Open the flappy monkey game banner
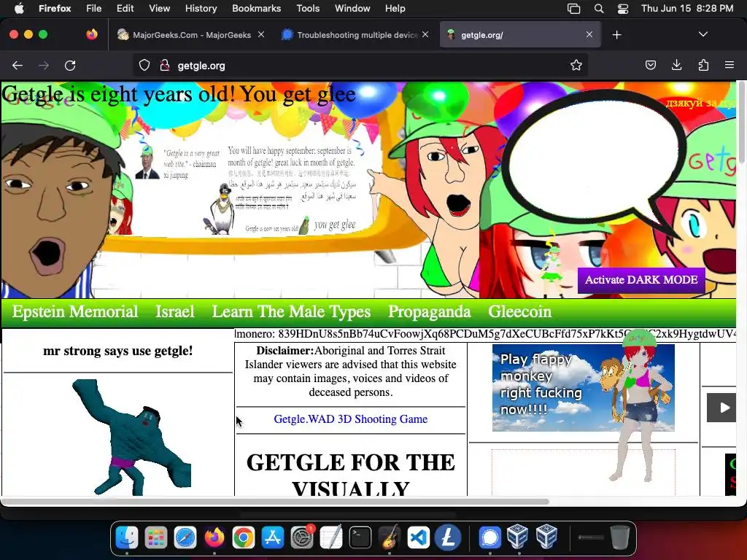The width and height of the screenshot is (747, 560). (x=583, y=388)
